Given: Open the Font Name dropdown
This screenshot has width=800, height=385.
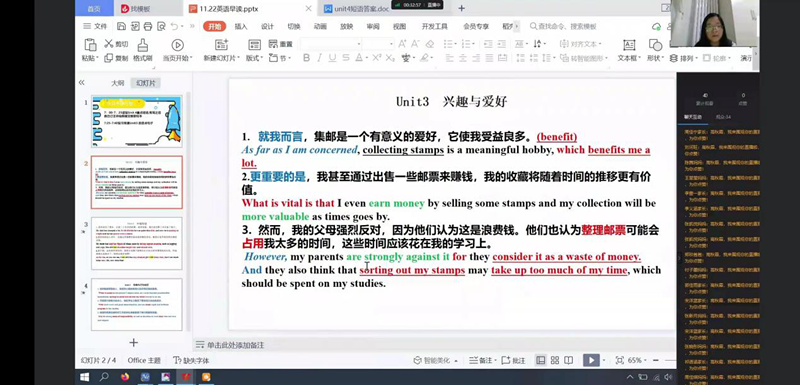Looking at the screenshot, I should (359, 44).
